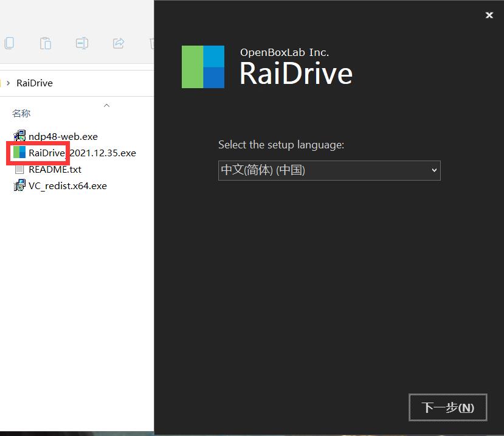Click the 下一步(N) next button
Image resolution: width=504 pixels, height=436 pixels.
click(x=447, y=407)
